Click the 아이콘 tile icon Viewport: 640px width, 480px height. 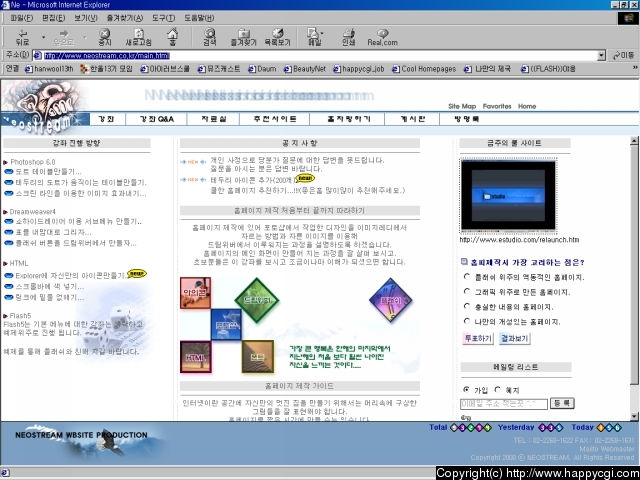196,293
